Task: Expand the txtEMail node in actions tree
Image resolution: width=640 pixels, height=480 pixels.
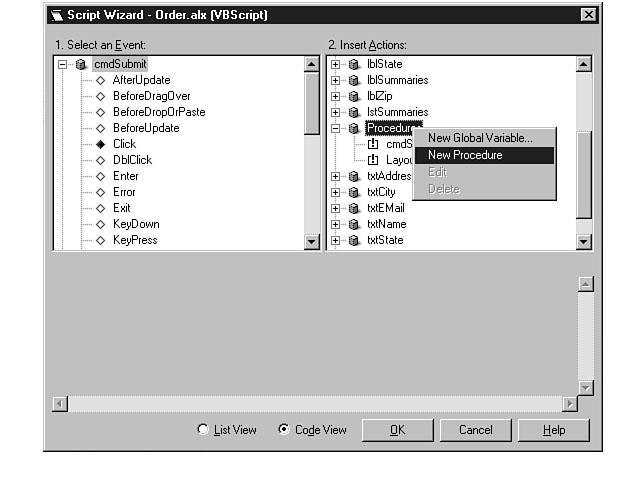Action: 336,208
